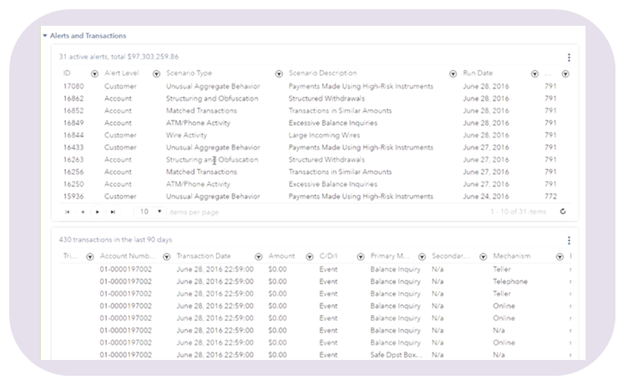This screenshot has width=623, height=385.
Task: Open the Transaction Date column filter
Action: click(258, 257)
